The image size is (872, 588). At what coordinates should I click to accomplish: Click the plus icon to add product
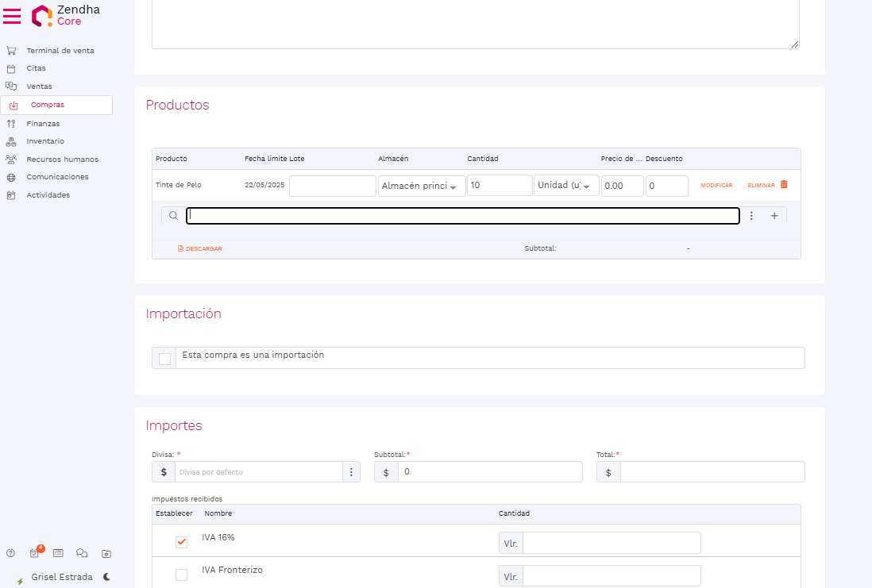[x=774, y=216]
